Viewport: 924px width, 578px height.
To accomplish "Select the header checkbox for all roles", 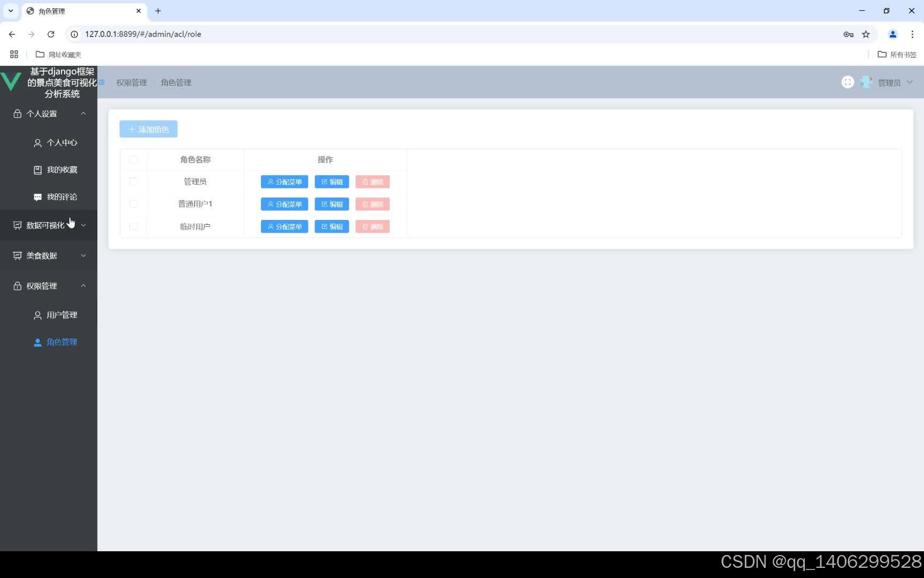I will click(134, 159).
